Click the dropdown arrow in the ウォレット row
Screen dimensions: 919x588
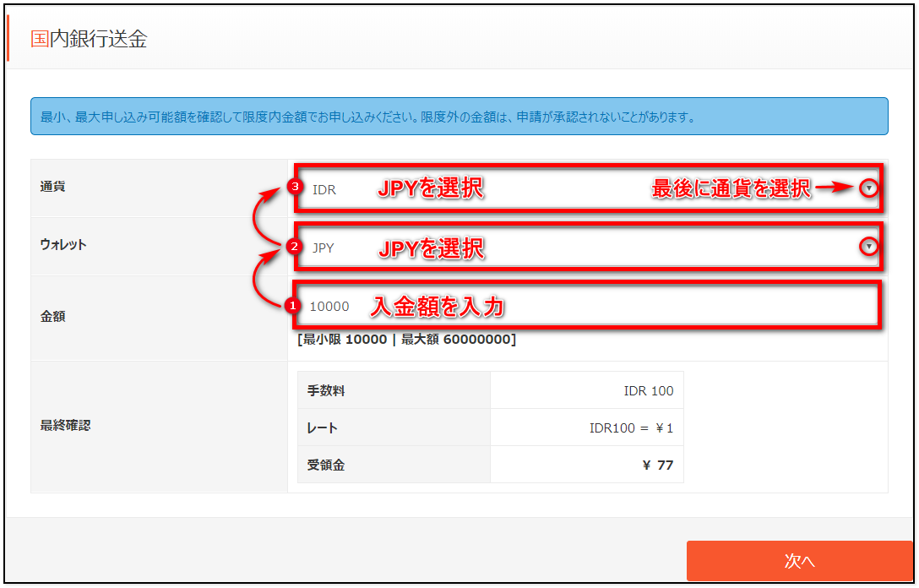pos(868,246)
